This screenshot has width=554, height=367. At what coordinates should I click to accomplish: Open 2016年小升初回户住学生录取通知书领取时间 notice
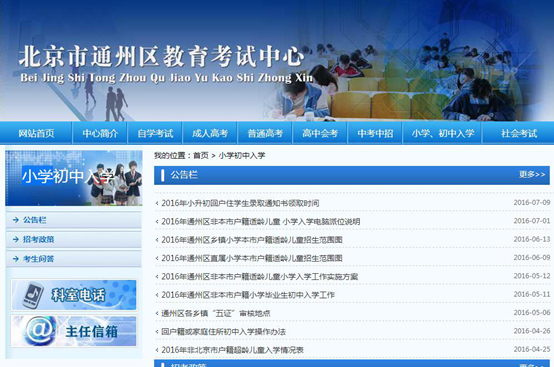click(240, 203)
